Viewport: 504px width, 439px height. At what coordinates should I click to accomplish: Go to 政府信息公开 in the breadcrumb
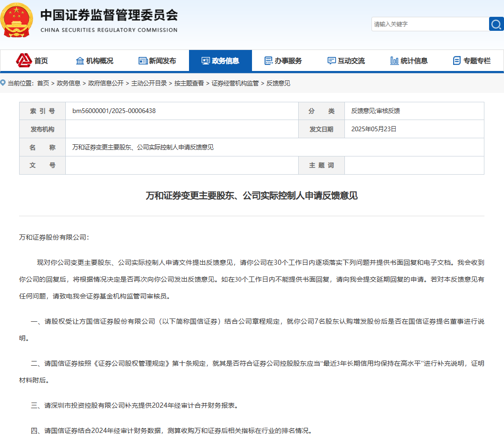(106, 83)
